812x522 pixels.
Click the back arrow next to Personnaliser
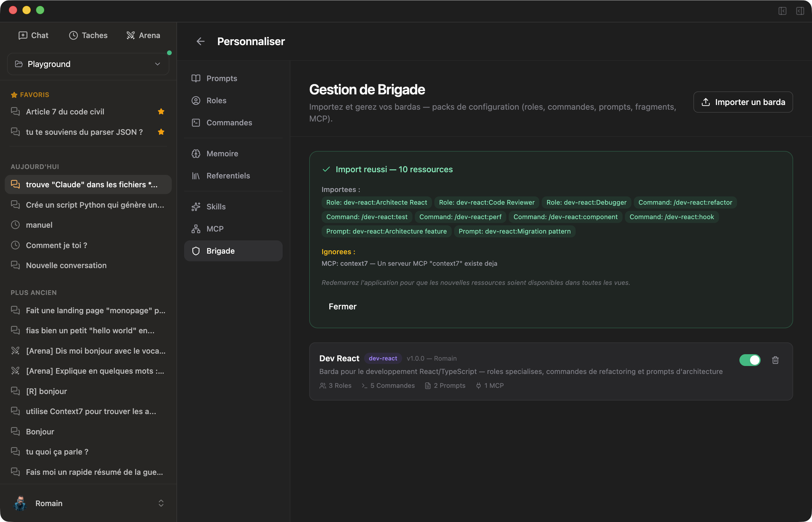[201, 41]
